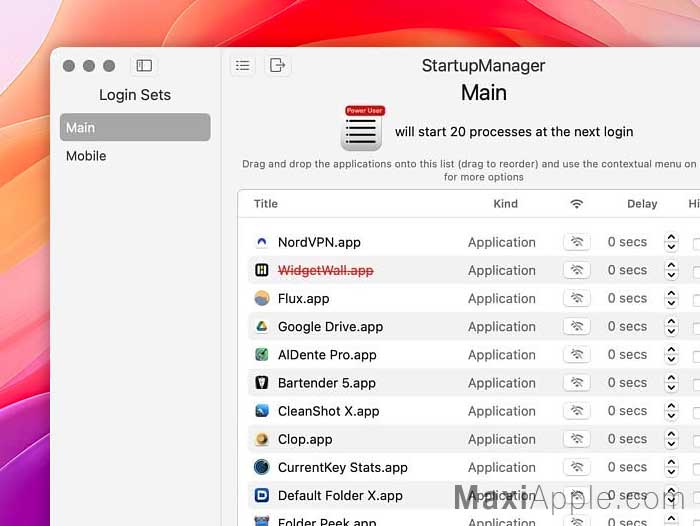Adjust delay stepper for WidgetWall.app
This screenshot has height=526, width=700.
point(671,270)
